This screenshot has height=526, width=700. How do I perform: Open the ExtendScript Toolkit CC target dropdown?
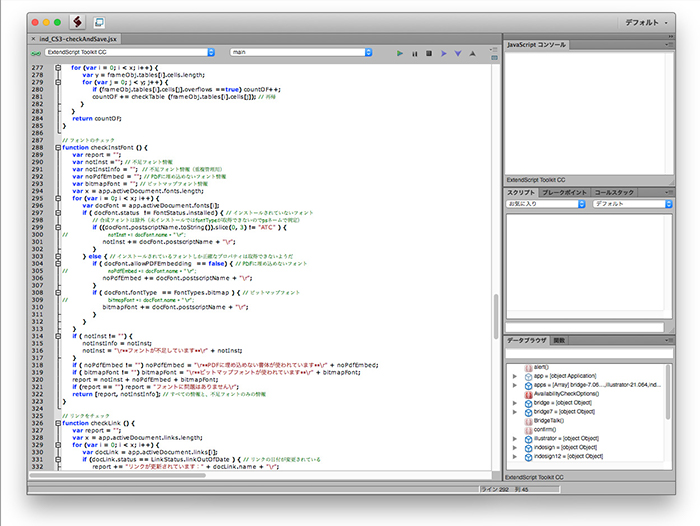coord(130,52)
